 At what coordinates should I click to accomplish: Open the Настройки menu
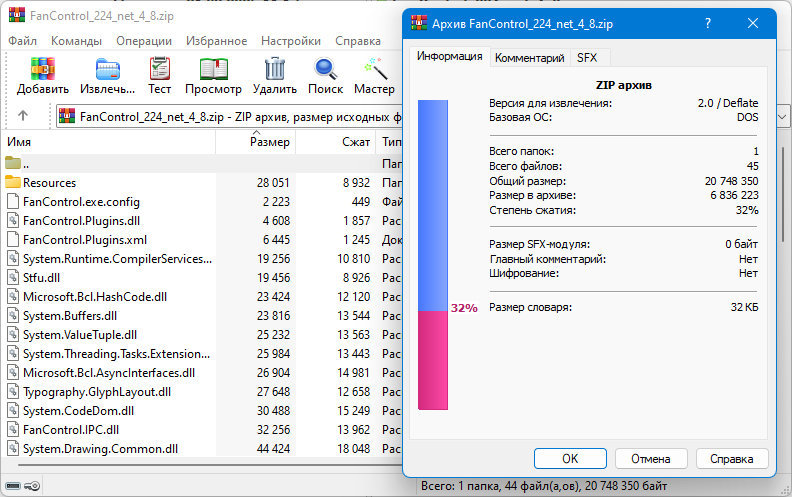coord(291,41)
